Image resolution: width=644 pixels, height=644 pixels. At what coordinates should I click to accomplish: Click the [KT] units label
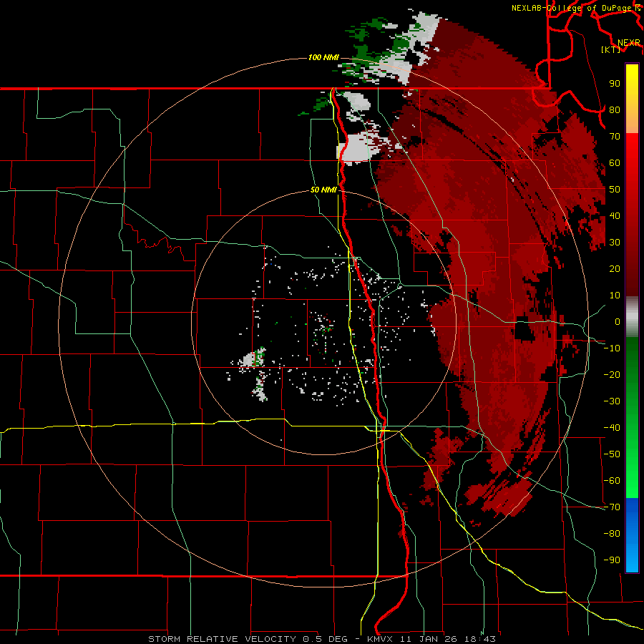[611, 49]
